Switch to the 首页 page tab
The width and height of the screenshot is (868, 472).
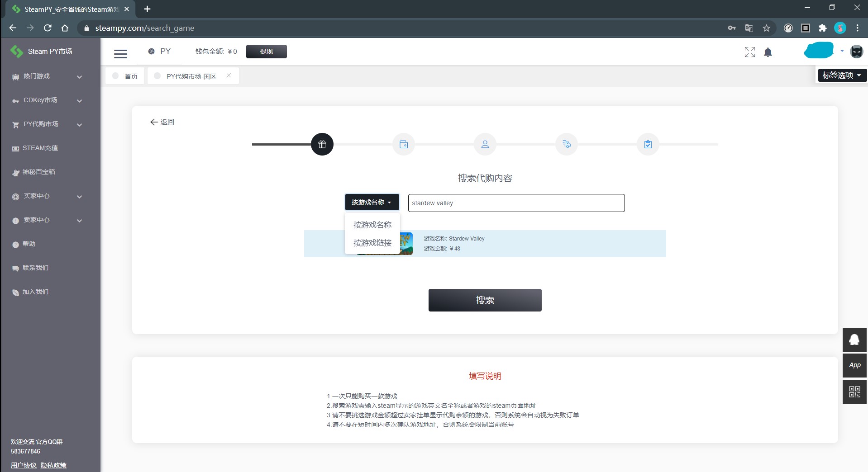[x=125, y=76]
